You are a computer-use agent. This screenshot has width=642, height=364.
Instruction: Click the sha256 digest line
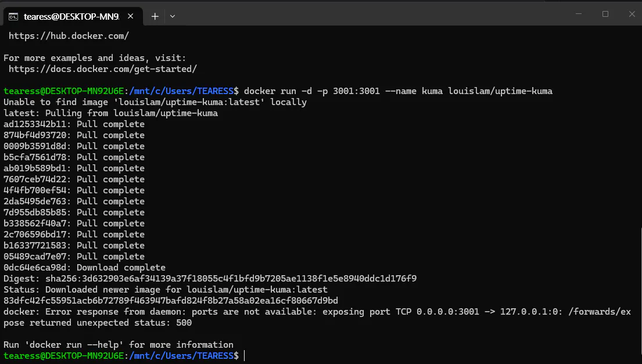tap(210, 279)
